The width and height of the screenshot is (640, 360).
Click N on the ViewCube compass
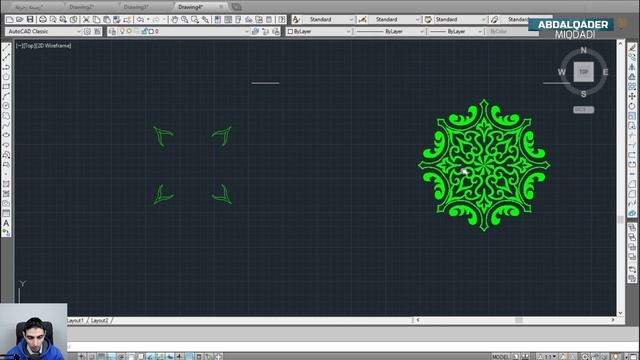coord(584,50)
